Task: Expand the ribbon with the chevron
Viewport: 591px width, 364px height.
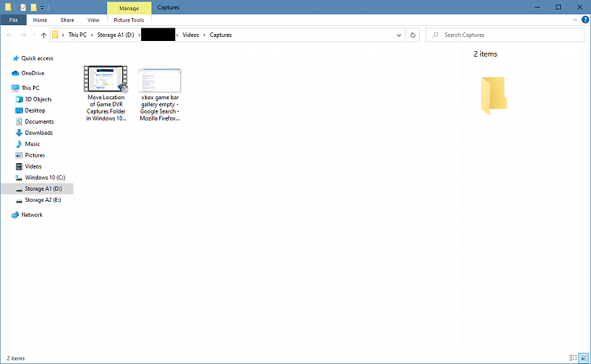Action: (574, 20)
